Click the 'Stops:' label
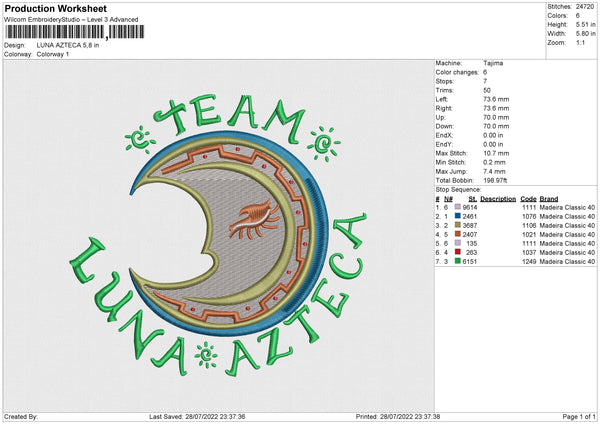Image resolution: width=600 pixels, height=424 pixels. tap(445, 81)
